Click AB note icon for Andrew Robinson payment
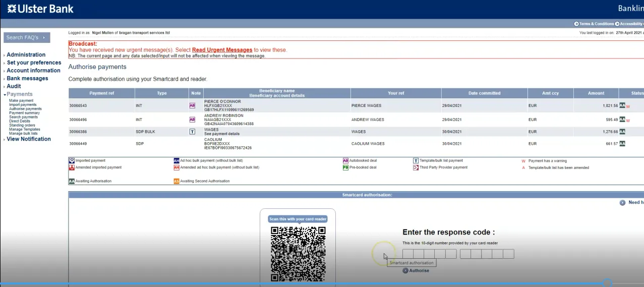This screenshot has height=287, width=644. [192, 120]
